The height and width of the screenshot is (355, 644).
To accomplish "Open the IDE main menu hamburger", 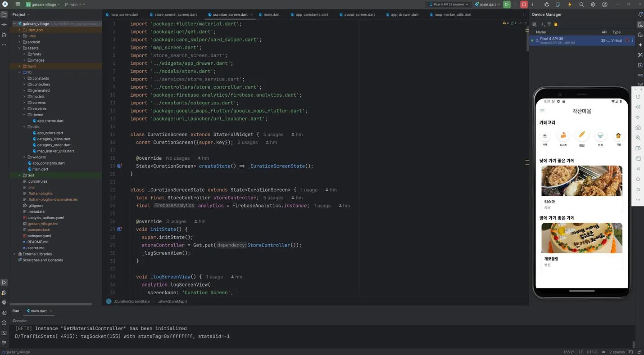I will click(18, 4).
